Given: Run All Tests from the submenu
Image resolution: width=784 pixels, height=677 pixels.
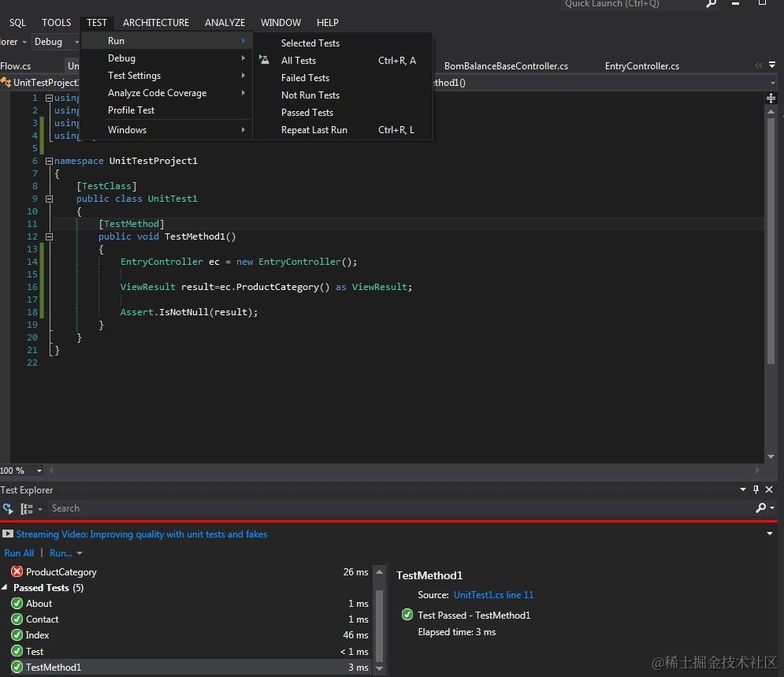Looking at the screenshot, I should [x=343, y=61].
